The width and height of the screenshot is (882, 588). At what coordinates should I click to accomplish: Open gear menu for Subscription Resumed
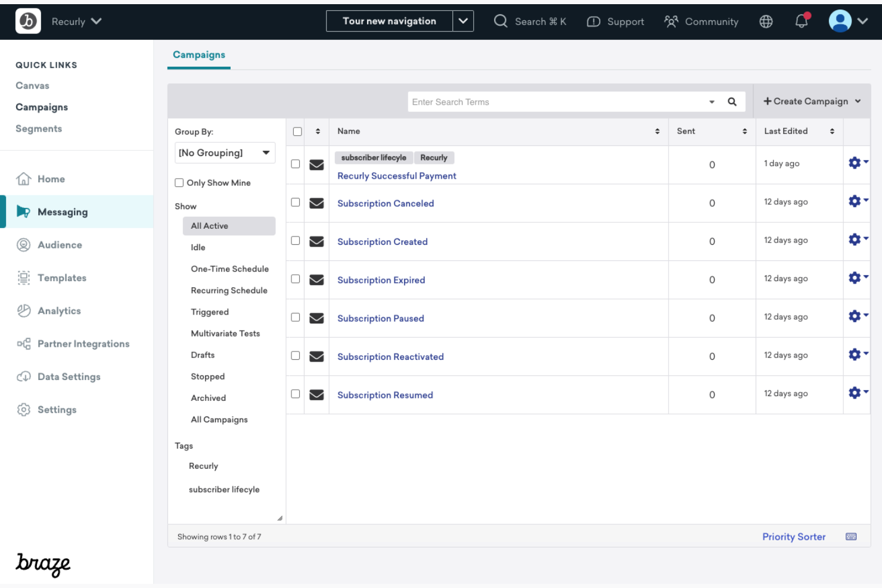pyautogui.click(x=858, y=393)
